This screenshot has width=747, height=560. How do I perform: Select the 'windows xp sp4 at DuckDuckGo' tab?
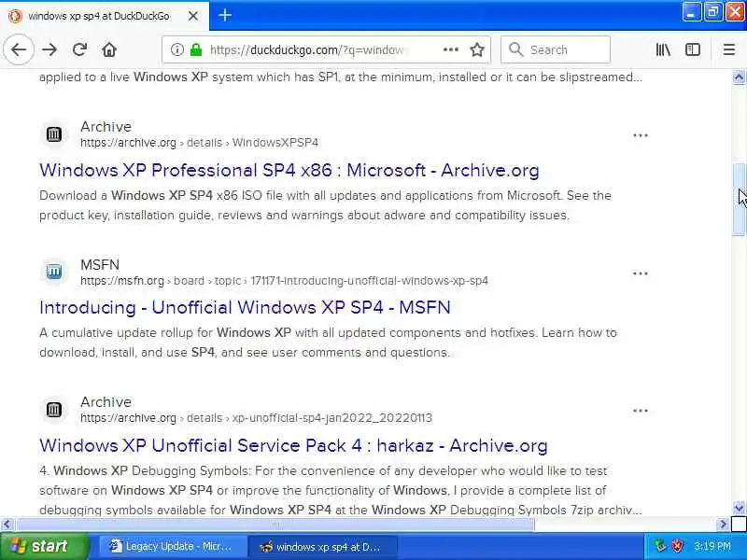[x=105, y=16]
